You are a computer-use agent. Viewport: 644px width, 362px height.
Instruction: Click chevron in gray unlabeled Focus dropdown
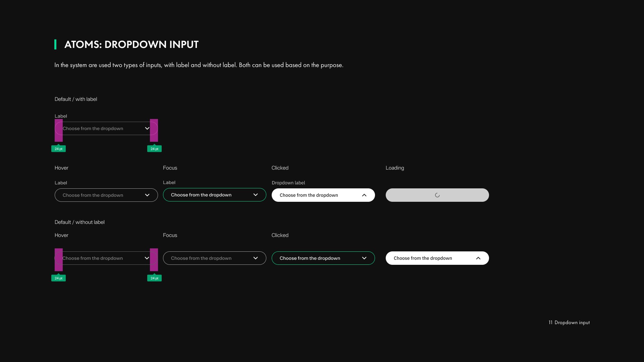click(255, 258)
